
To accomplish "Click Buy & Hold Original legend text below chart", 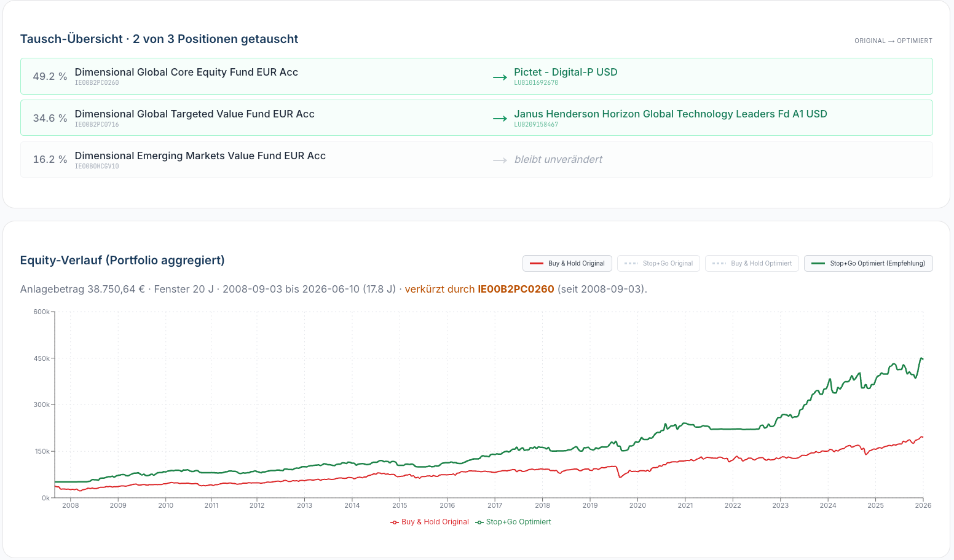I will coord(435,522).
